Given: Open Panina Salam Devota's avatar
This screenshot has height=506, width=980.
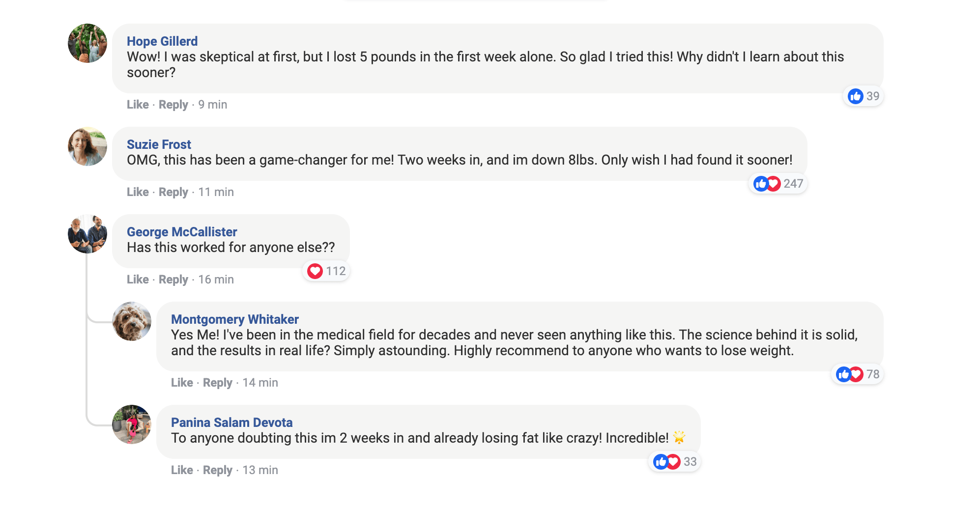Looking at the screenshot, I should pyautogui.click(x=132, y=424).
